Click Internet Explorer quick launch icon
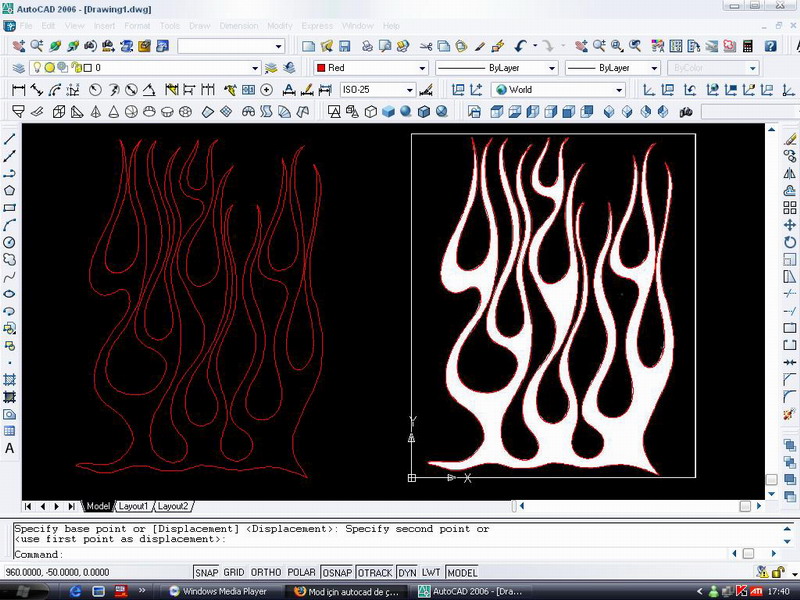Viewport: 800px width, 600px height. 76,591
